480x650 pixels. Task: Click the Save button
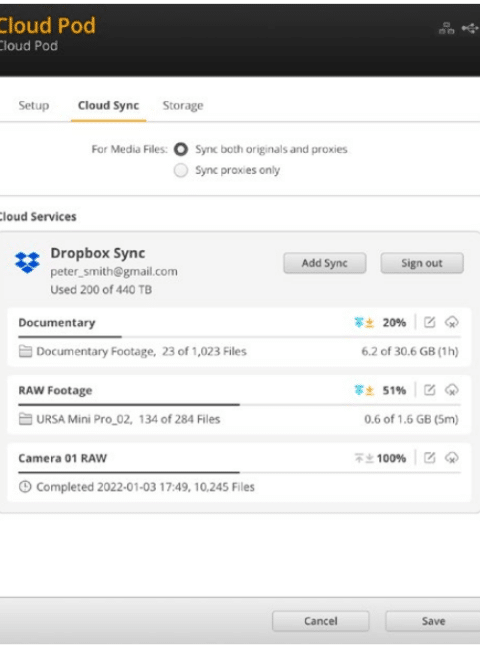pyautogui.click(x=434, y=621)
